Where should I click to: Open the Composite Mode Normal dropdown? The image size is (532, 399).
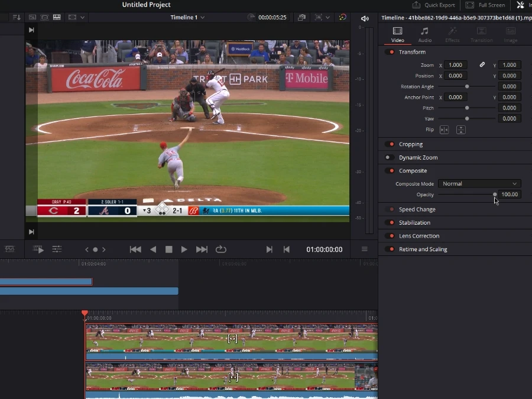(x=479, y=184)
